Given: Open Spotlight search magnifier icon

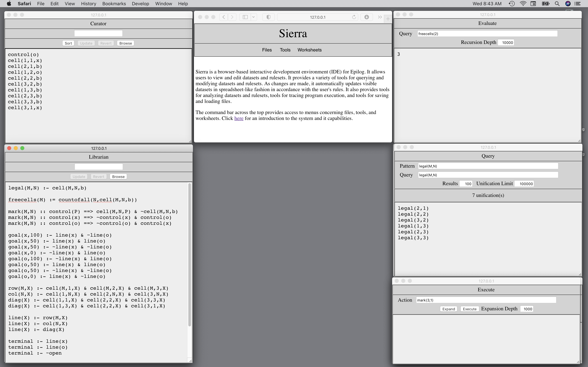Looking at the screenshot, I should [x=557, y=4].
